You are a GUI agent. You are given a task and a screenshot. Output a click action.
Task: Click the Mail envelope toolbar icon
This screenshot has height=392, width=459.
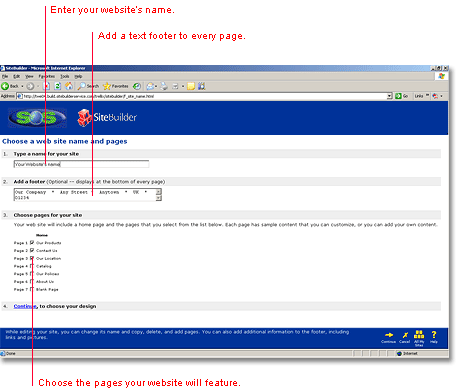150,86
